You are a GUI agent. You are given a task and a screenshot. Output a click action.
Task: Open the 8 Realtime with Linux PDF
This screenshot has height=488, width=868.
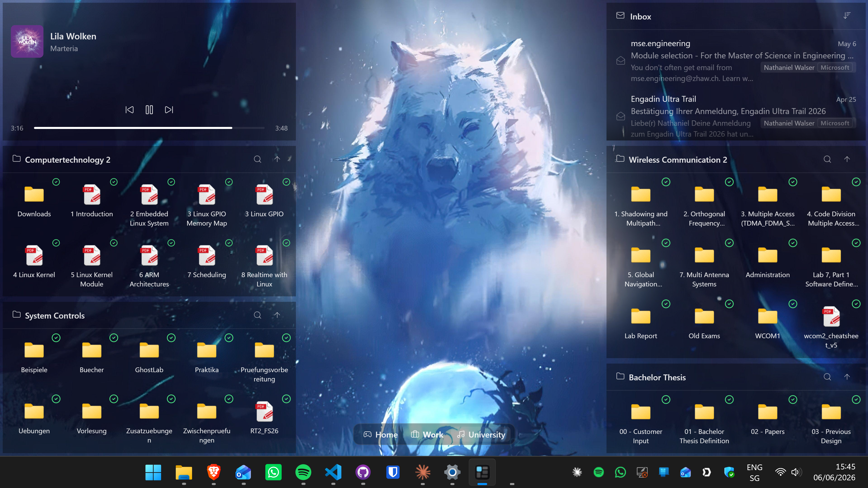click(264, 264)
